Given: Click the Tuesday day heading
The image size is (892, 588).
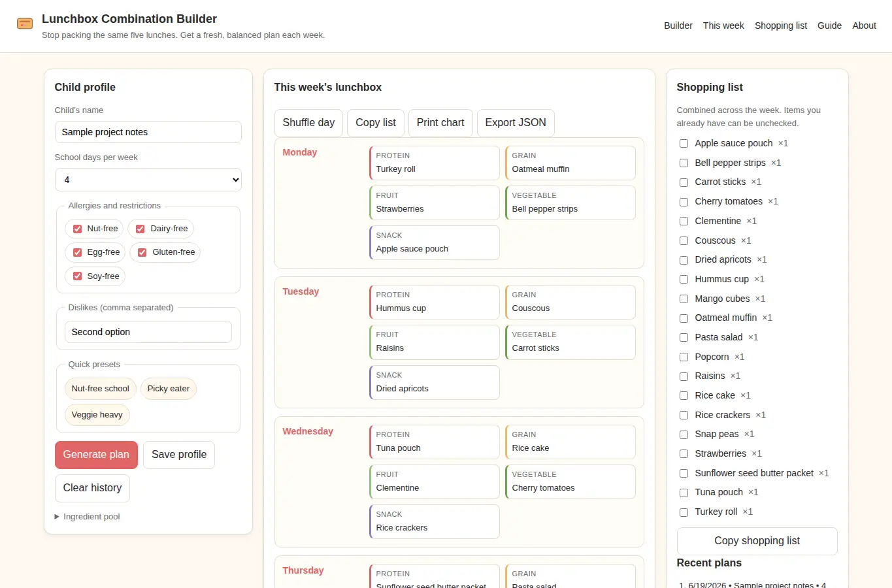Looking at the screenshot, I should pos(301,291).
